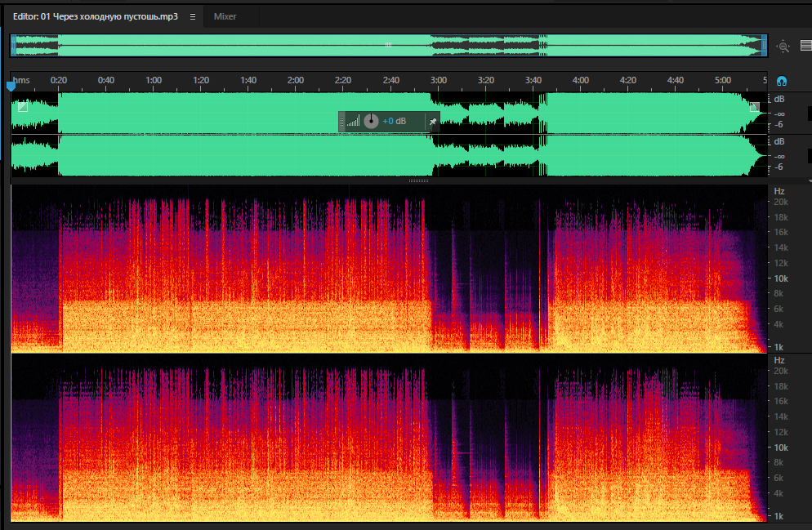This screenshot has width=812, height=530.
Task: Select the Editor 01 mp3 tab
Action: click(96, 16)
